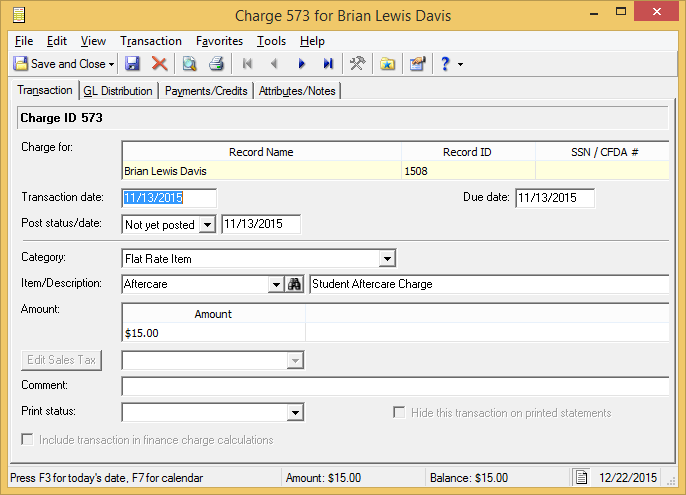Click the Print printer icon

point(216,64)
